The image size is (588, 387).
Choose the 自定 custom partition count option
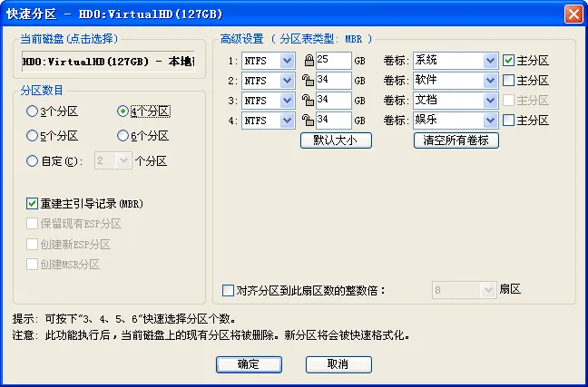(x=33, y=161)
